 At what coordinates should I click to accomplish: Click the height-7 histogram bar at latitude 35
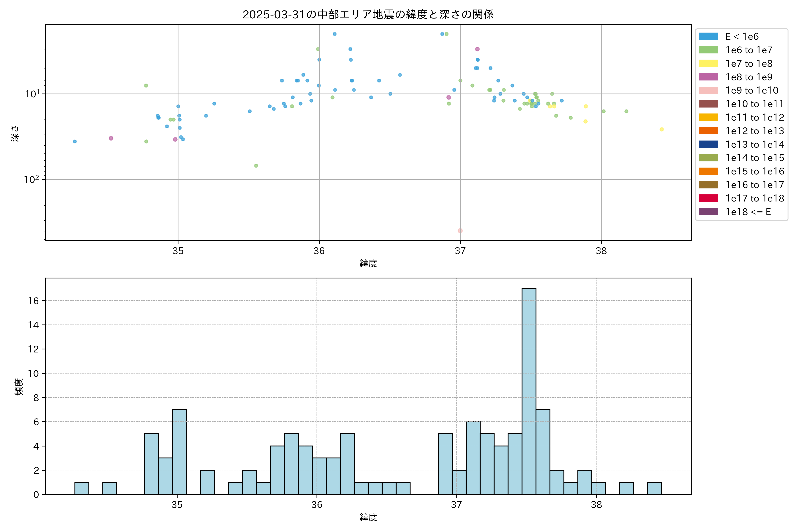[180, 452]
